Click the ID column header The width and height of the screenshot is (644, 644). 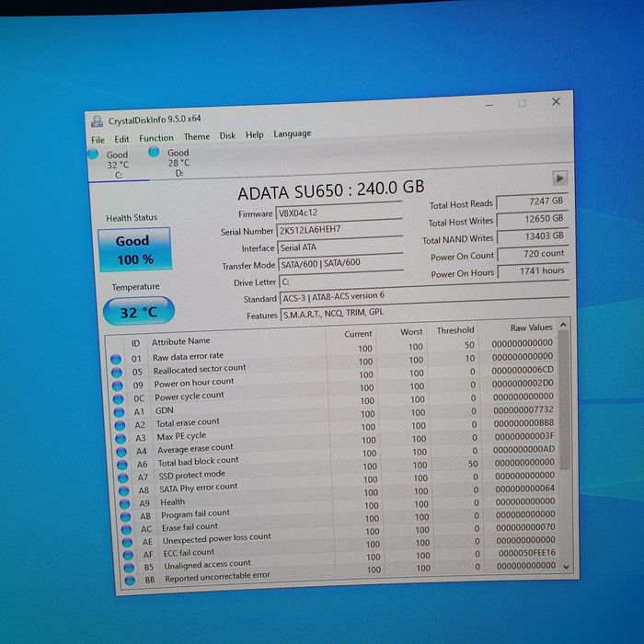(135, 343)
